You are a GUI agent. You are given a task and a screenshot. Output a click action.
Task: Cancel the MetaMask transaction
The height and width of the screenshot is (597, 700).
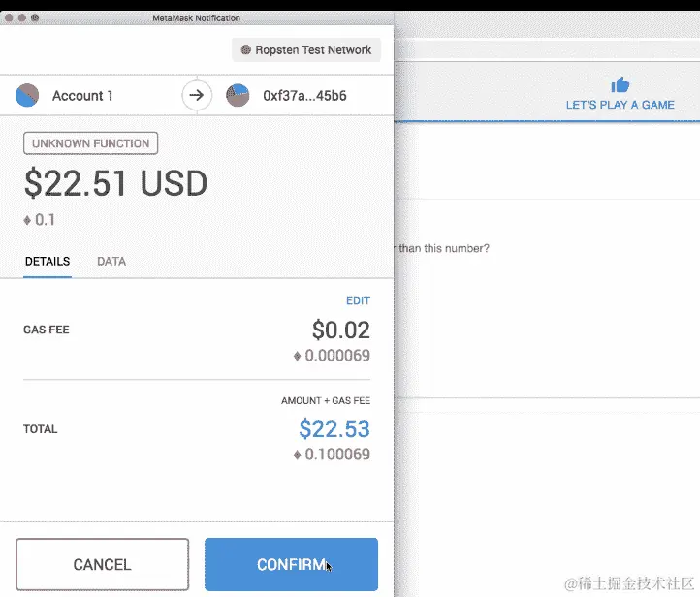[102, 564]
